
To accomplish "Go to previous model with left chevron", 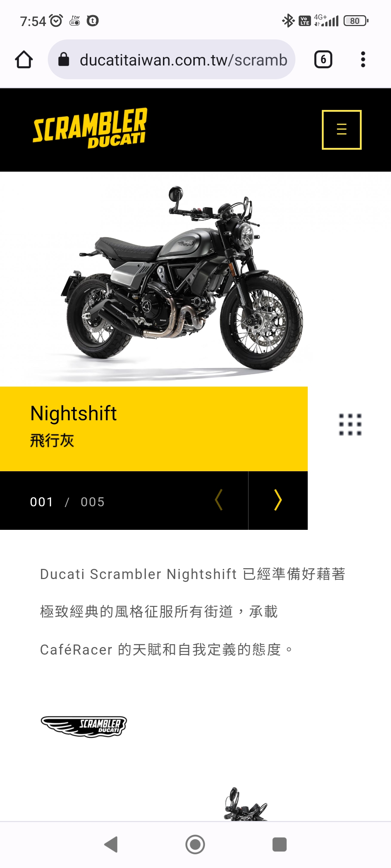I will [218, 500].
